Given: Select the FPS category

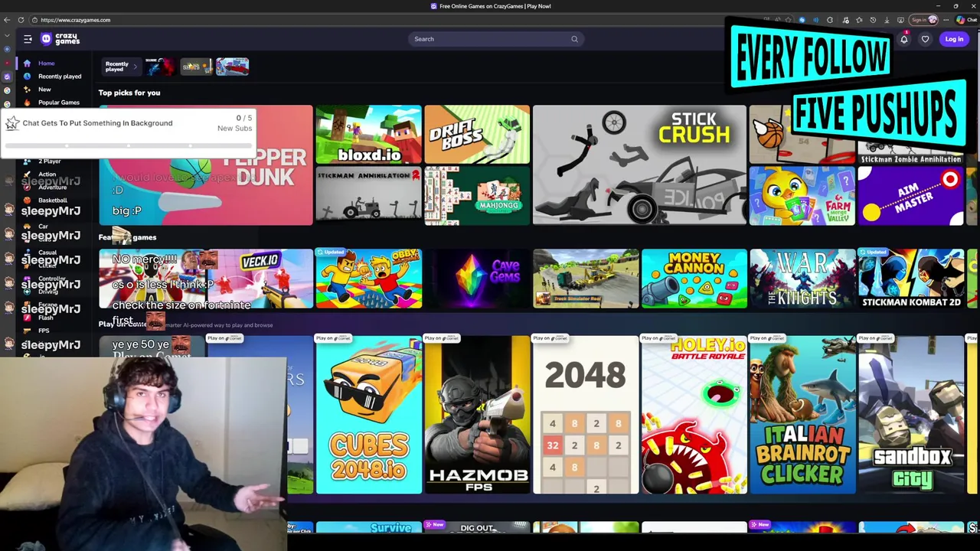Looking at the screenshot, I should pos(44,331).
